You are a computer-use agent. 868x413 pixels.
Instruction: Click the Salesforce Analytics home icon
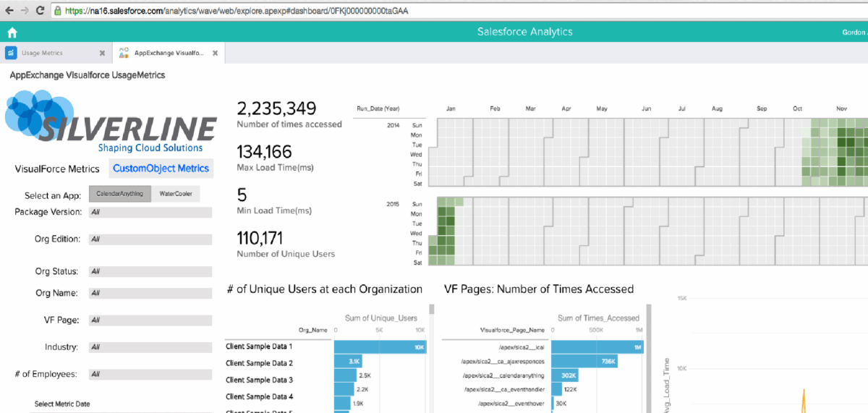[x=12, y=33]
